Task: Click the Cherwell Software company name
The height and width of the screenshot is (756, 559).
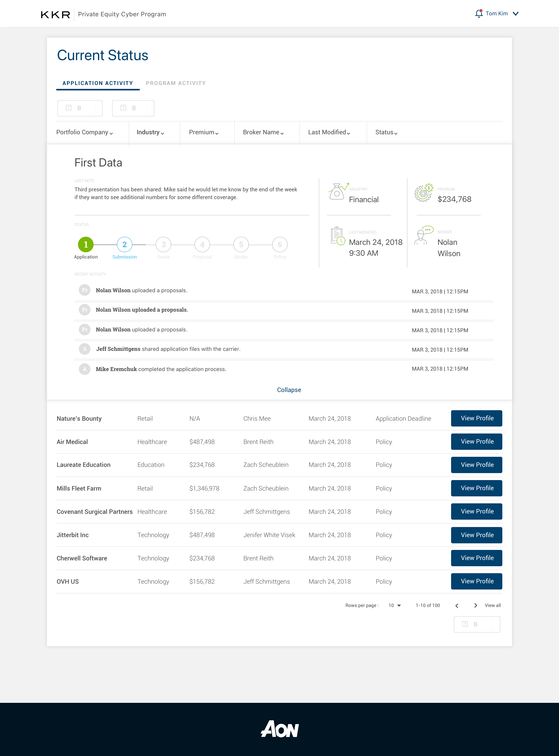Action: point(82,558)
